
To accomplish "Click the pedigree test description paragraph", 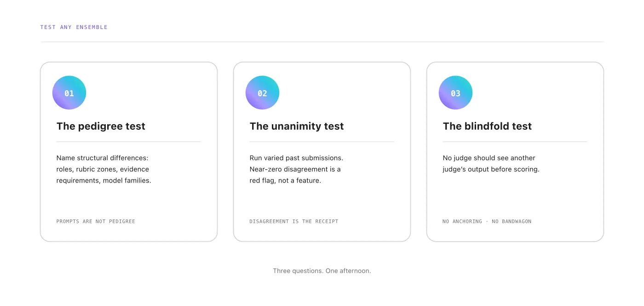I will pyautogui.click(x=104, y=169).
